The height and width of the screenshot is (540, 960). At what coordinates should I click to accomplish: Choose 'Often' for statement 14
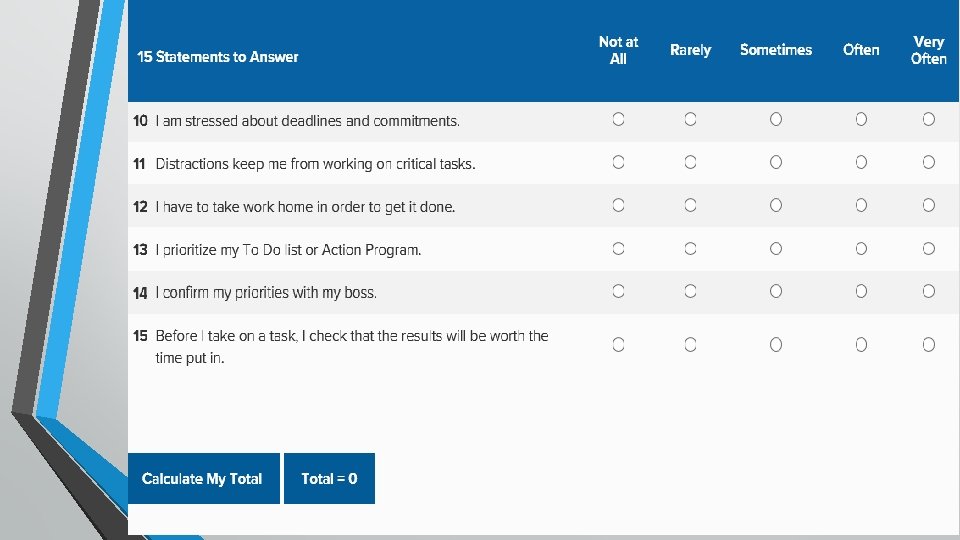click(861, 291)
